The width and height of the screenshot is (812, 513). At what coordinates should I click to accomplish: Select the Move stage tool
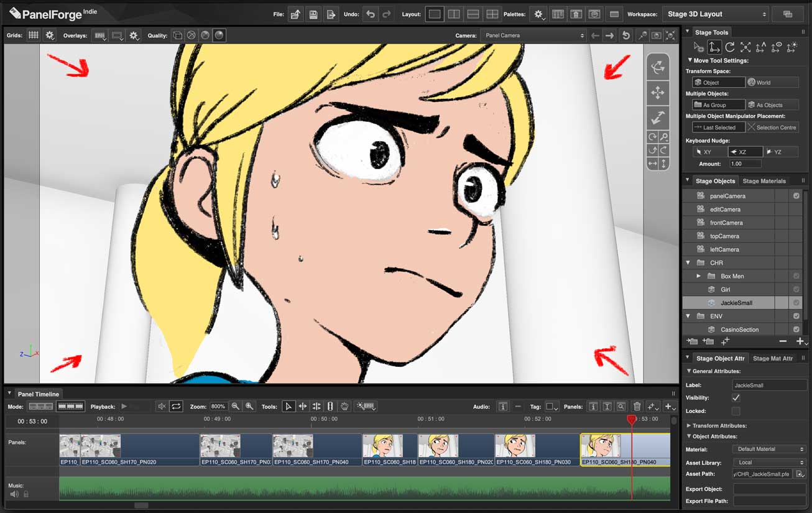click(x=714, y=47)
